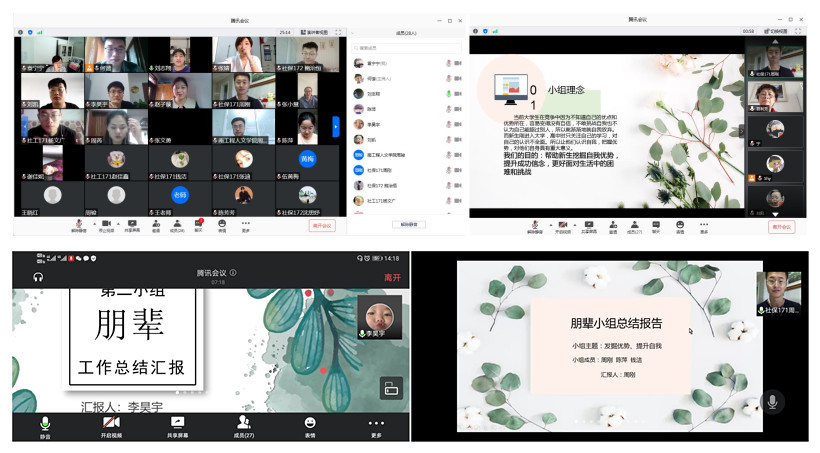Turn off camera with 停止视频 in gallery window
Viewport: 820px width, 453px height.
105,225
